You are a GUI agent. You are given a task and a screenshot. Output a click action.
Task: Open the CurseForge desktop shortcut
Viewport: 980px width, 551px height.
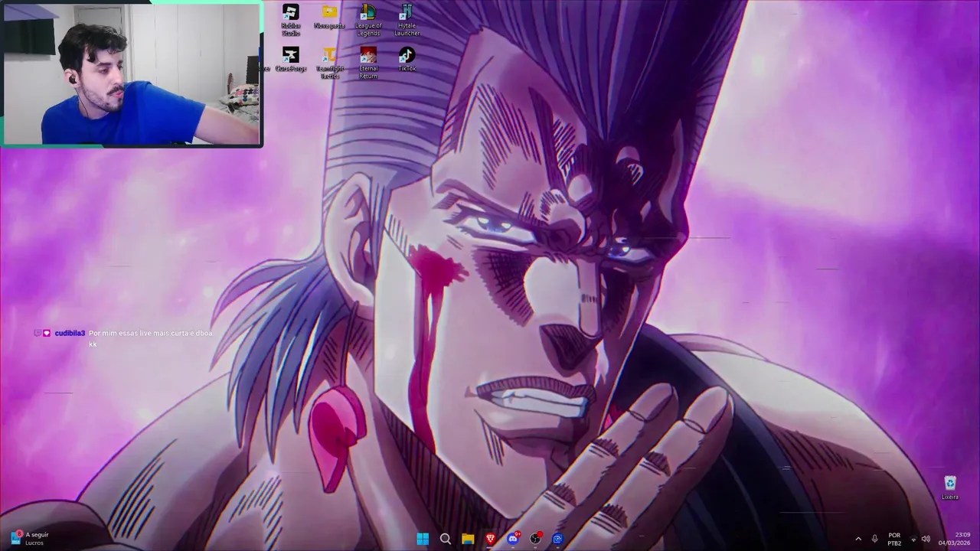(291, 59)
